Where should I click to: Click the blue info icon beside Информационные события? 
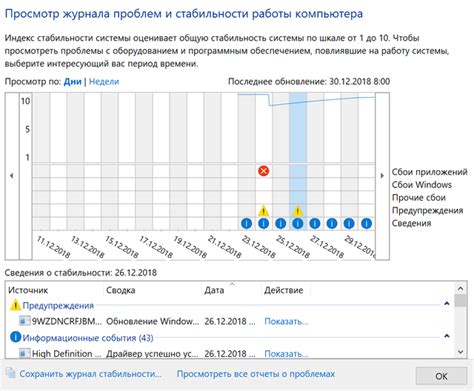coord(15,337)
